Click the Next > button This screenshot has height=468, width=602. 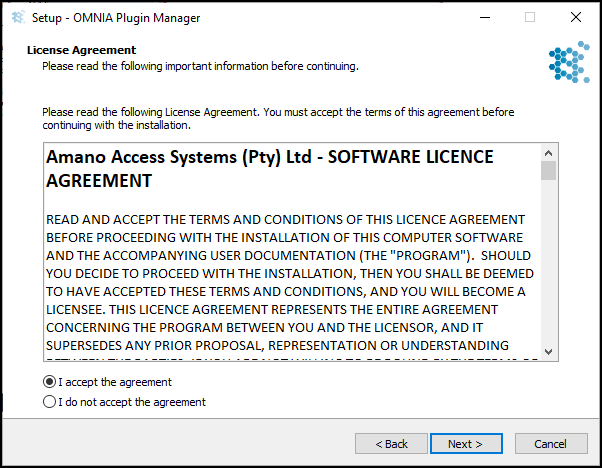(466, 444)
